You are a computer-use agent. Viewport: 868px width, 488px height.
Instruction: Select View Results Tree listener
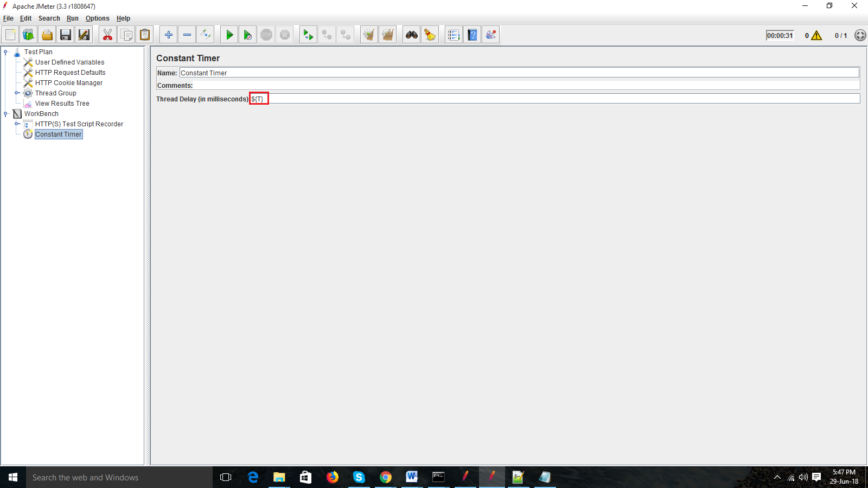tap(62, 104)
